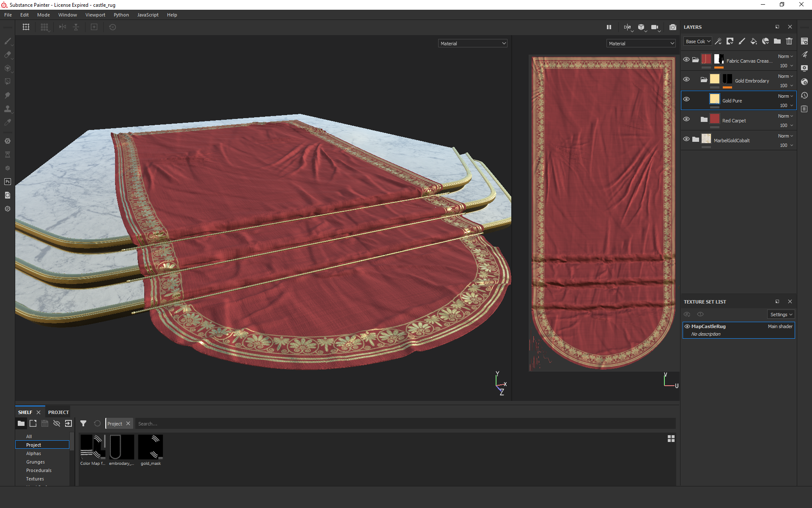Click the Add fill layer icon
Screen dimensions: 812x508
coord(754,41)
